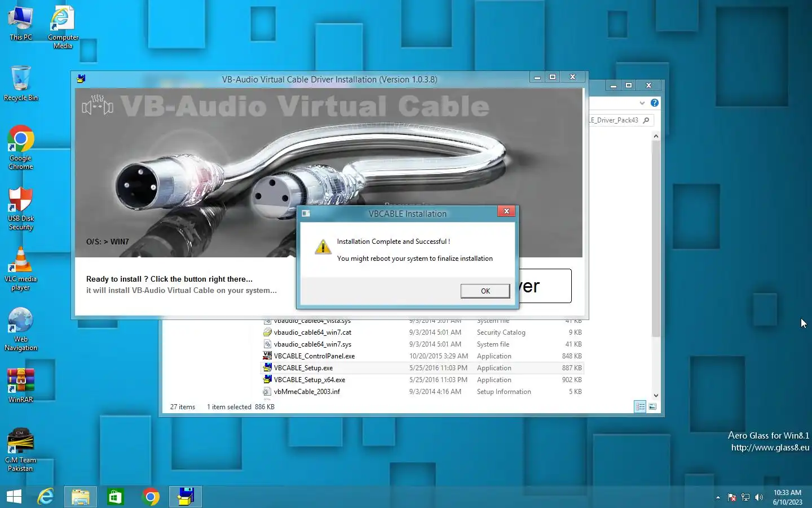Click the Explorer vertical scrollbar thumb
Image resolution: width=812 pixels, height=508 pixels.
coord(656,239)
